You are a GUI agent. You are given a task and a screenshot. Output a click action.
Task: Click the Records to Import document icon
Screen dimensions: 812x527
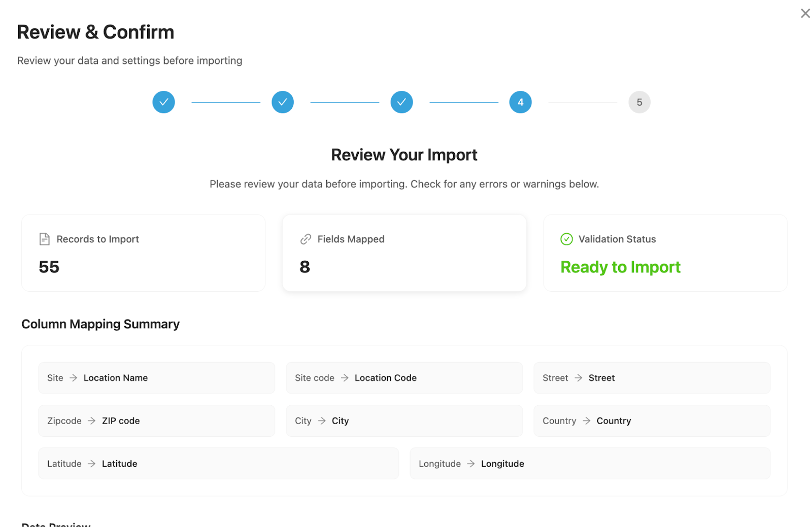tap(45, 239)
